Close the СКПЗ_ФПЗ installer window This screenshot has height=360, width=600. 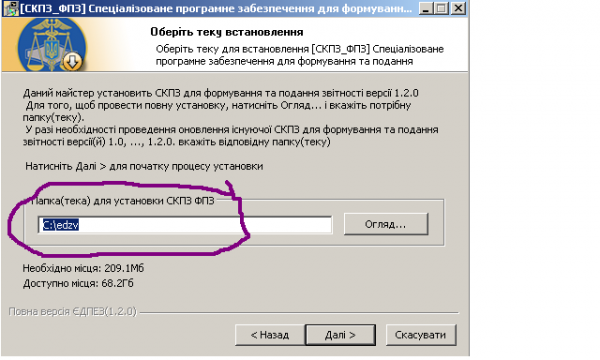458,8
